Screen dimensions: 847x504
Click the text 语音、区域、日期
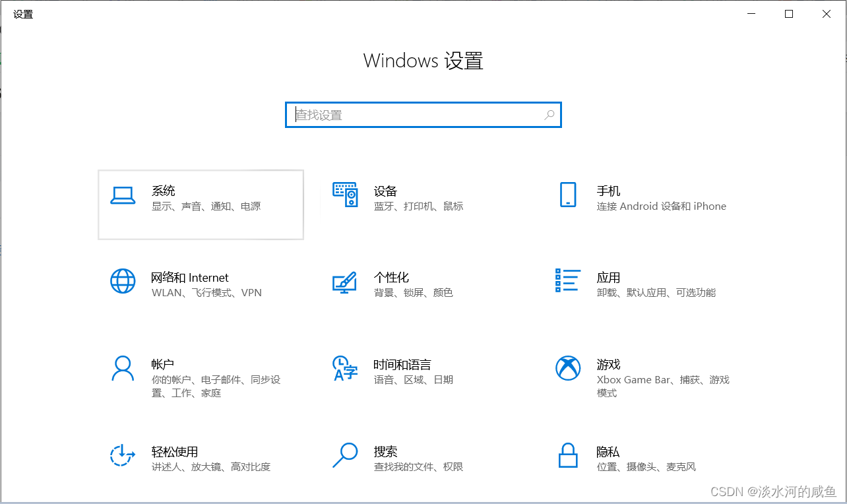tap(413, 380)
